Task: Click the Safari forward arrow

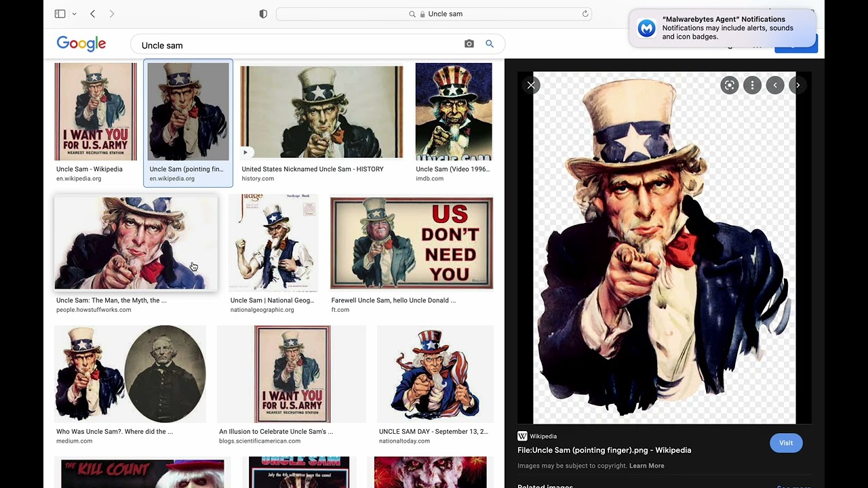Action: (112, 14)
